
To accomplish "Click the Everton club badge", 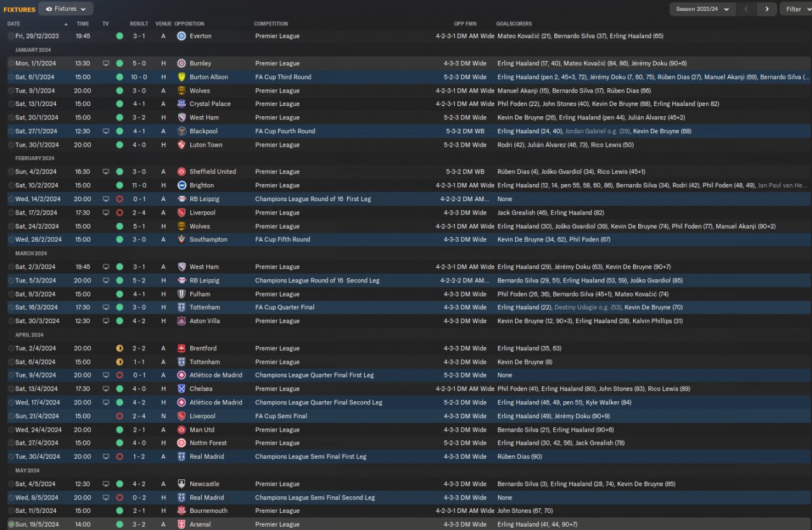I will 181,36.
